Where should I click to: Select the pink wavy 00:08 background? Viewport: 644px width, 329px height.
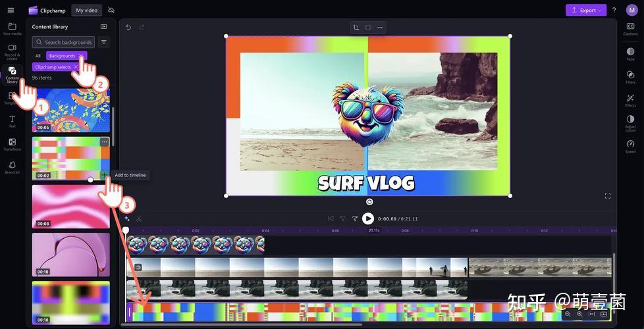point(70,207)
